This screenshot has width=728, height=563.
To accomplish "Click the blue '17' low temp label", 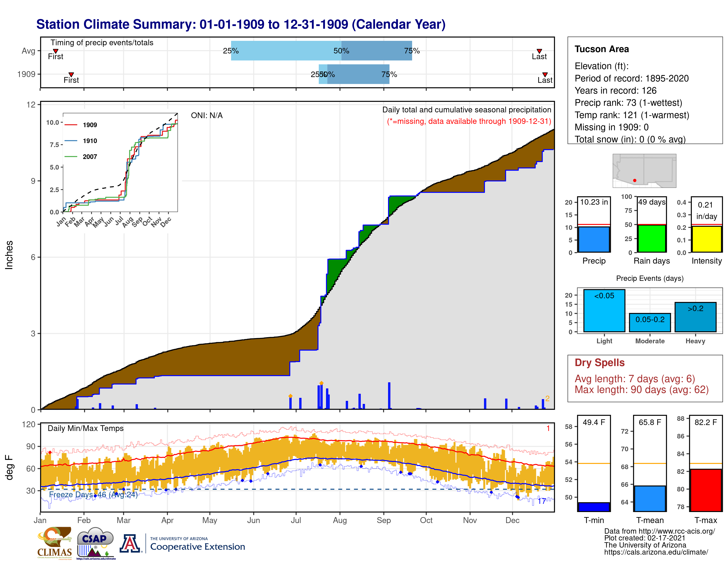I will pos(542,501).
